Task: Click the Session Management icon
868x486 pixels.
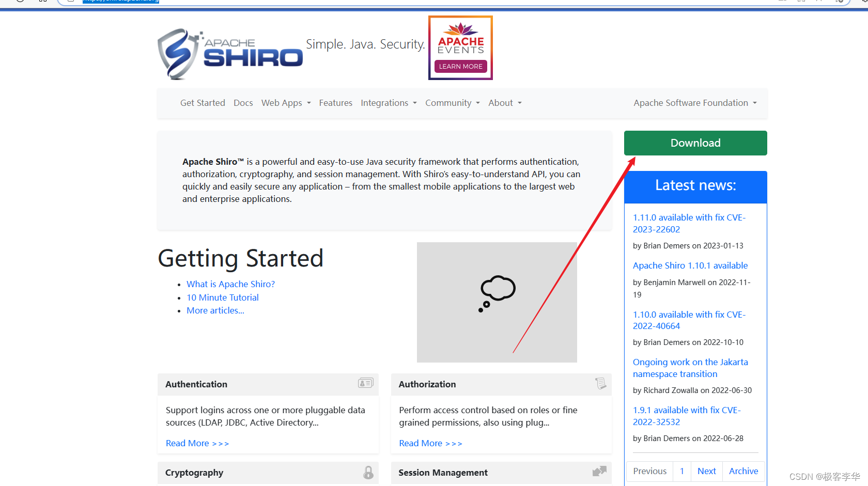Action: click(x=599, y=472)
